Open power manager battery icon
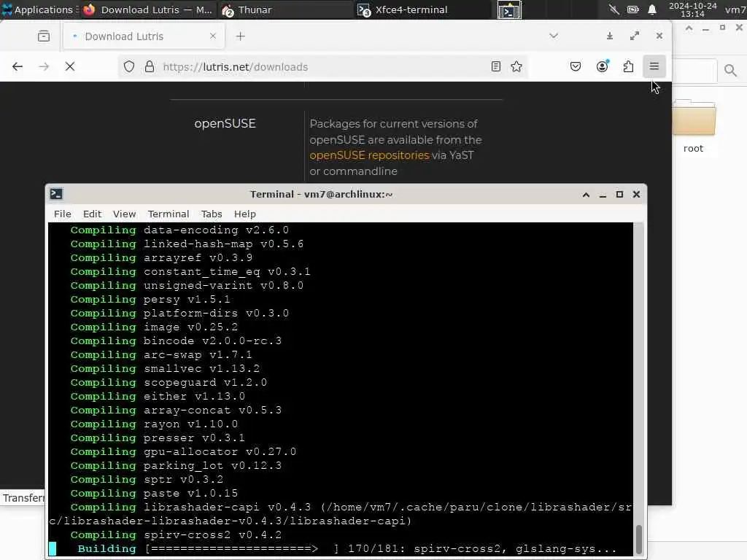 point(632,9)
